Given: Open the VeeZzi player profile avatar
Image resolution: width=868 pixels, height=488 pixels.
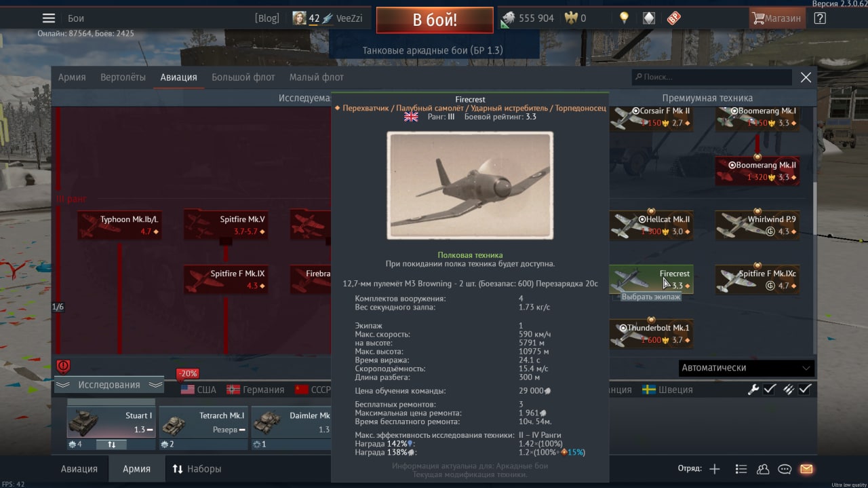Looking at the screenshot, I should click(x=299, y=18).
